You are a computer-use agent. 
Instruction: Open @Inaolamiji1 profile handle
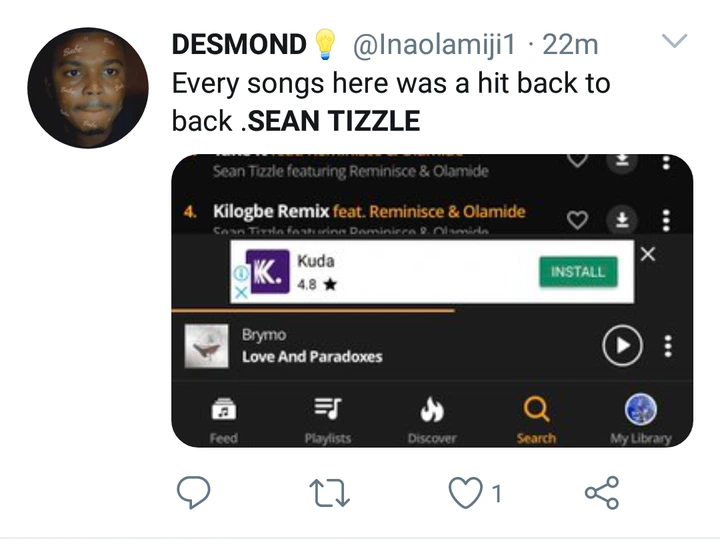[428, 45]
